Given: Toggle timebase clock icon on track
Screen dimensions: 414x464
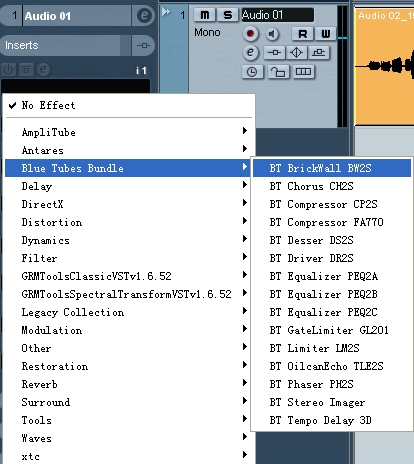Looking at the screenshot, I should [x=252, y=72].
